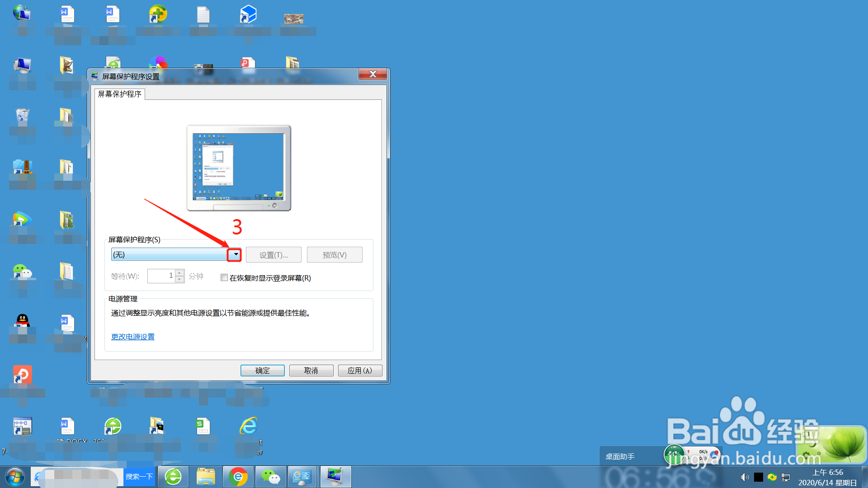Check 在恢复时显示登录屏幕 checkbox

224,278
